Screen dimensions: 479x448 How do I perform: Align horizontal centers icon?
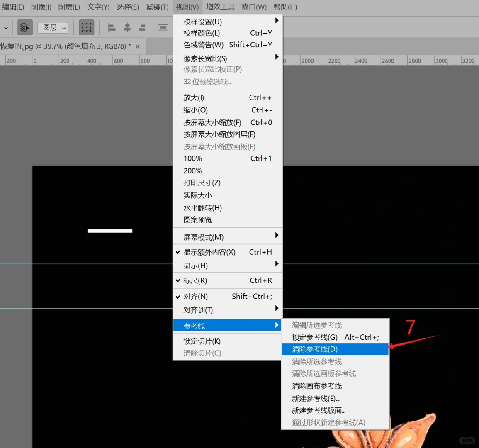point(127,28)
